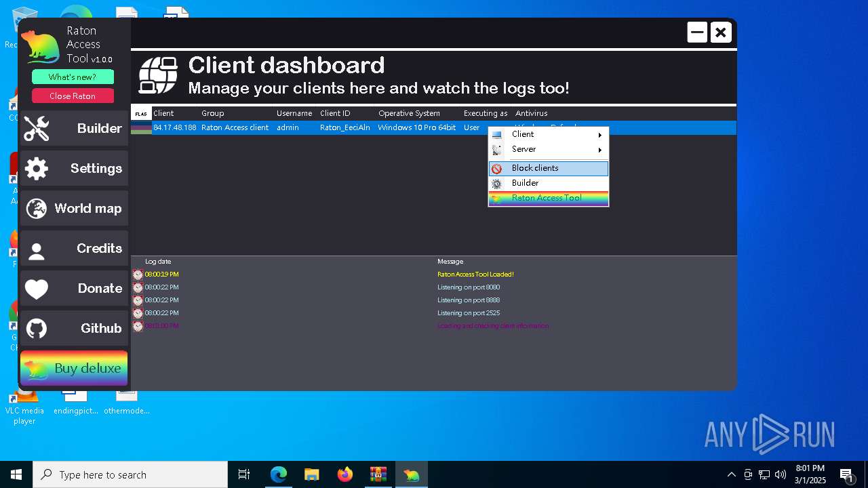Expand the Server submenu in context menu
The width and height of the screenshot is (868, 488).
(x=548, y=149)
